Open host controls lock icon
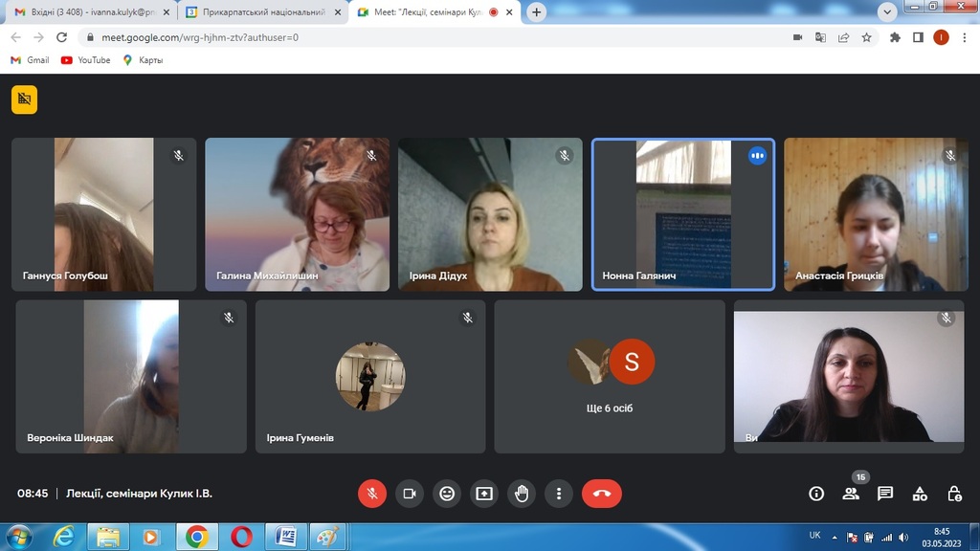The image size is (980, 551). [954, 494]
